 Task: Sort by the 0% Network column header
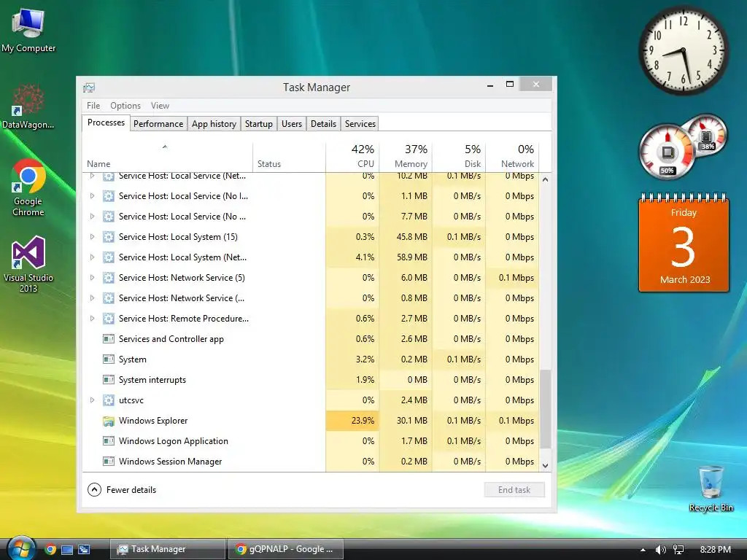click(x=512, y=157)
